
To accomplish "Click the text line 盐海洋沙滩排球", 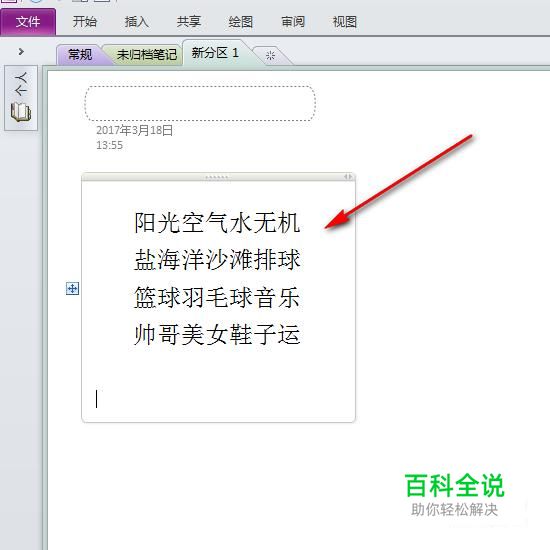I will [217, 260].
